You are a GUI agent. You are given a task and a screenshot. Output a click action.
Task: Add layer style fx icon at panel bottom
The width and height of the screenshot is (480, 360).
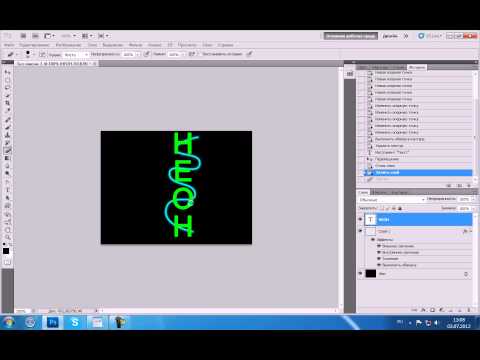(x=423, y=310)
